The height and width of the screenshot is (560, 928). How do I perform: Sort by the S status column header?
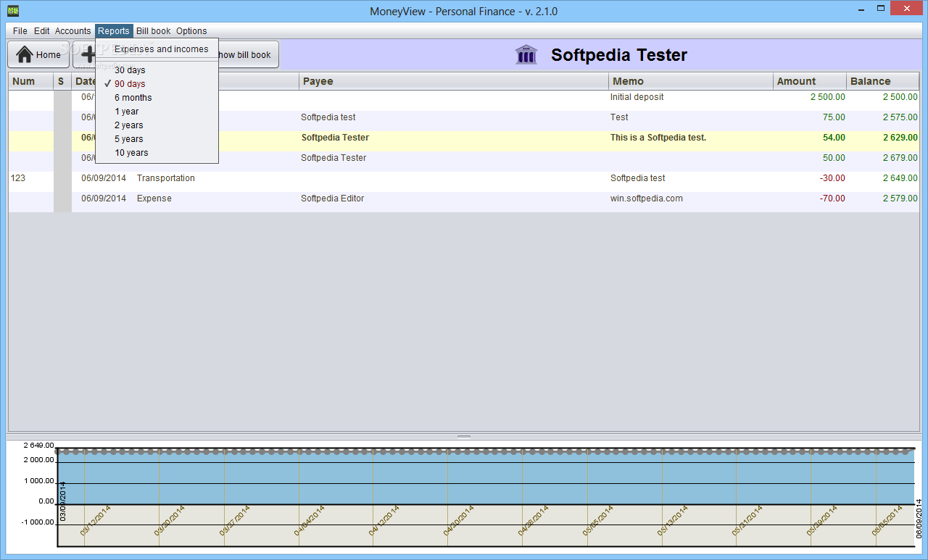62,81
